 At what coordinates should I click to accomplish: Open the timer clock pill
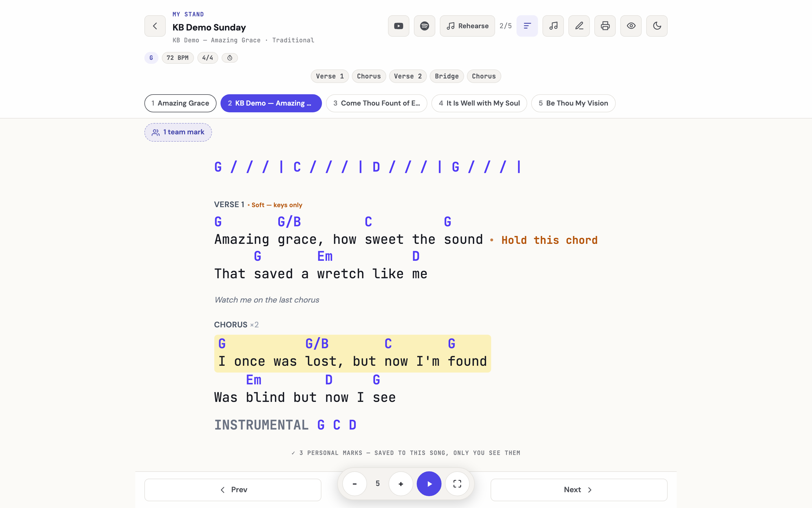(230, 58)
